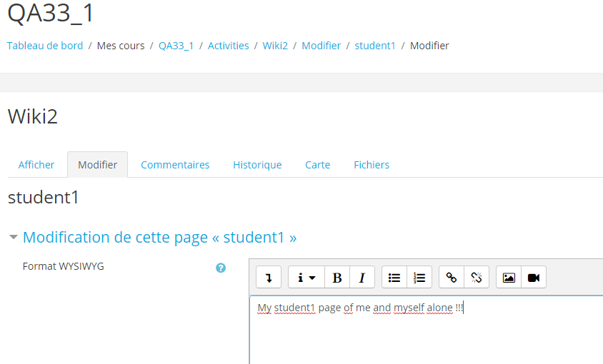Insert an image with the picture icon
Image resolution: width=603 pixels, height=364 pixels.
pos(509,277)
